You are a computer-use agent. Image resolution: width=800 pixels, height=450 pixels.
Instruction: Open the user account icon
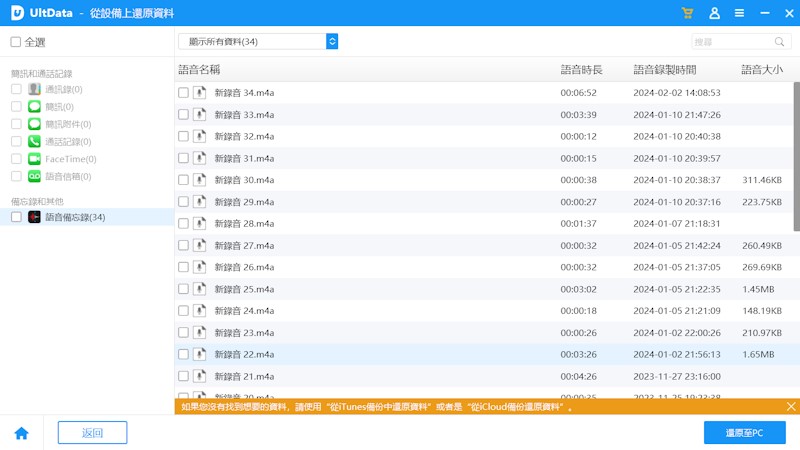[714, 13]
